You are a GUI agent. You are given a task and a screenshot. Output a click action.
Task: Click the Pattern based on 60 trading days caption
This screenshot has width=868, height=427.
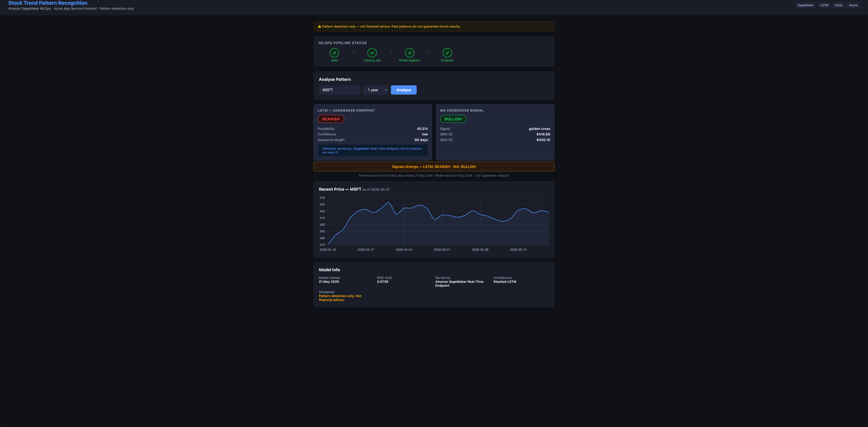[x=434, y=176]
